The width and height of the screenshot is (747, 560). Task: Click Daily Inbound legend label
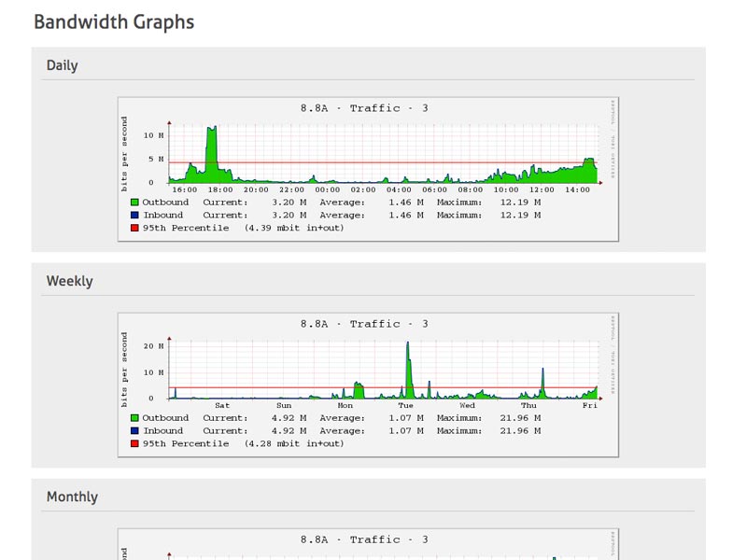point(162,216)
